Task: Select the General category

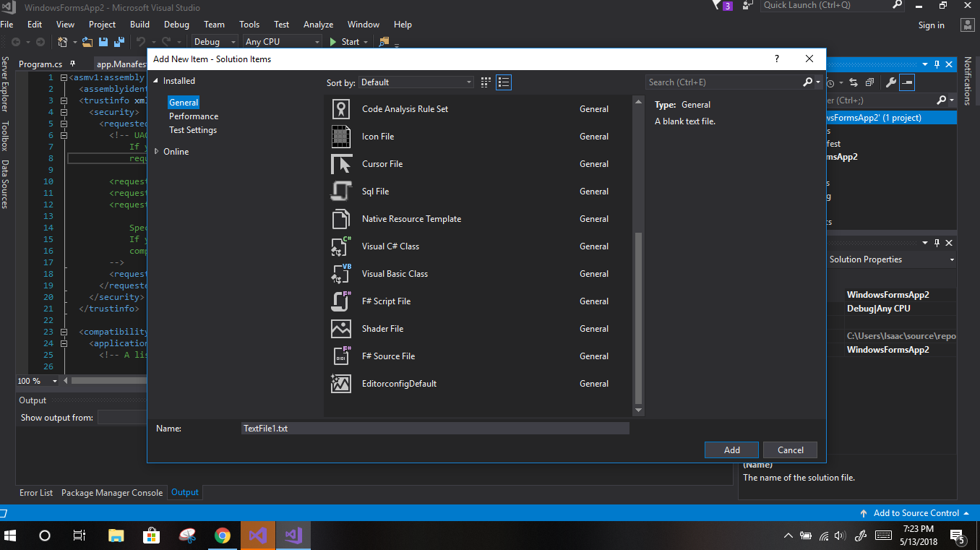Action: tap(184, 103)
